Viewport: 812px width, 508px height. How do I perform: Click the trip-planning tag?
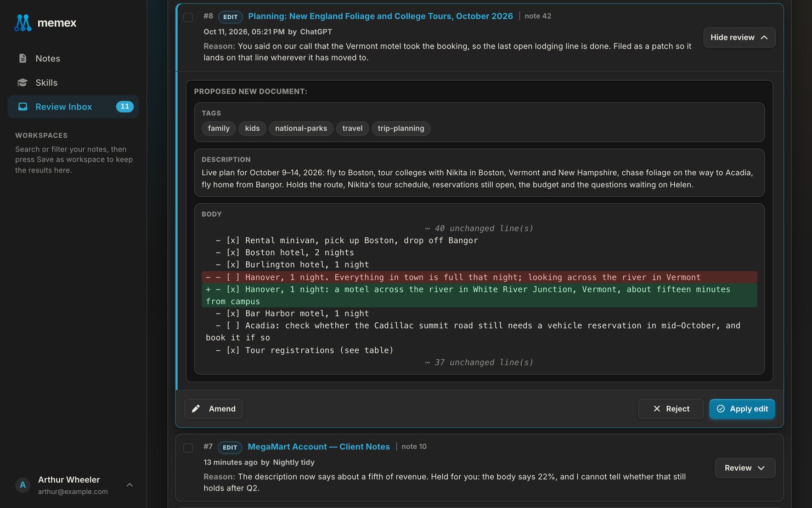(x=401, y=129)
